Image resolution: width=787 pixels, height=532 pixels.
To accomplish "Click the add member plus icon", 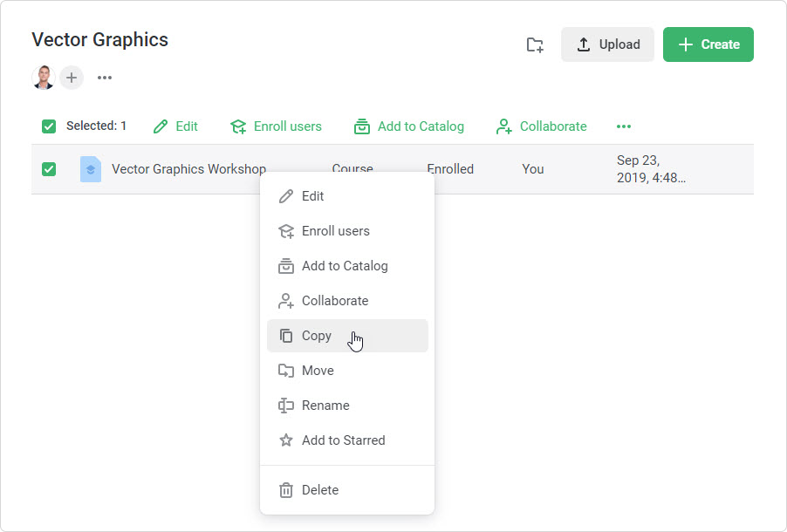I will pyautogui.click(x=72, y=78).
